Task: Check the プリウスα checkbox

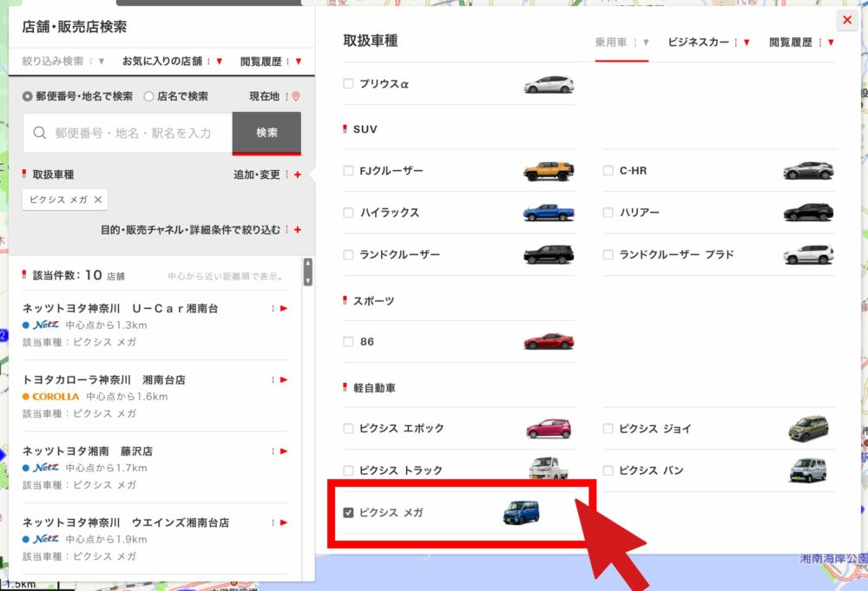Action: pyautogui.click(x=348, y=83)
